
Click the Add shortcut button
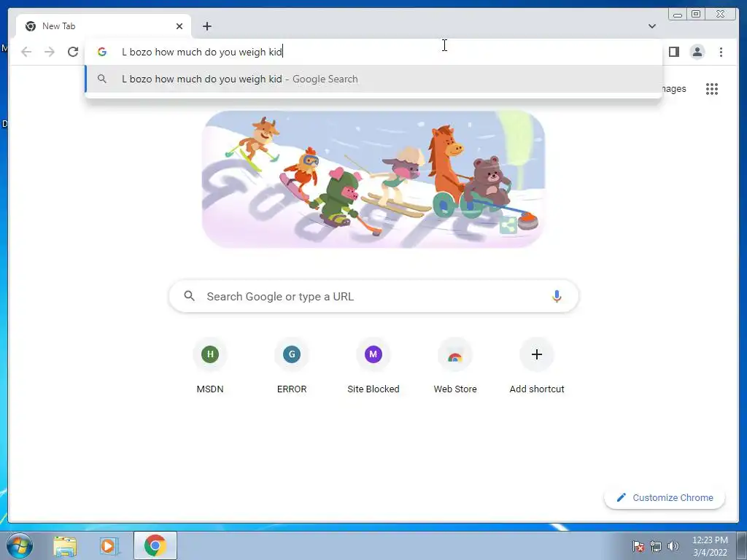pyautogui.click(x=537, y=366)
